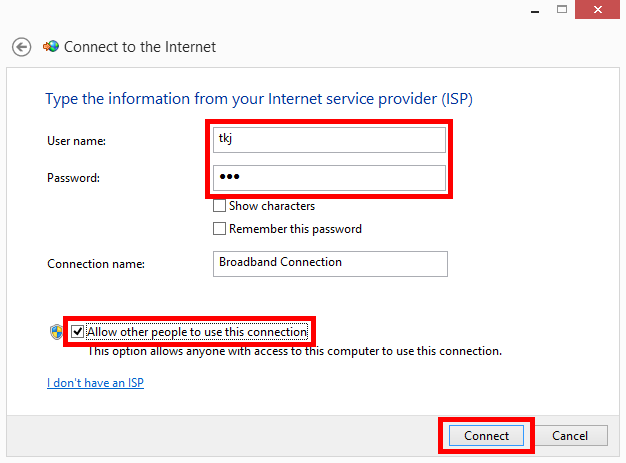Screen dimensions: 626x463
Task: Select the Connection name input box
Action: (330, 263)
